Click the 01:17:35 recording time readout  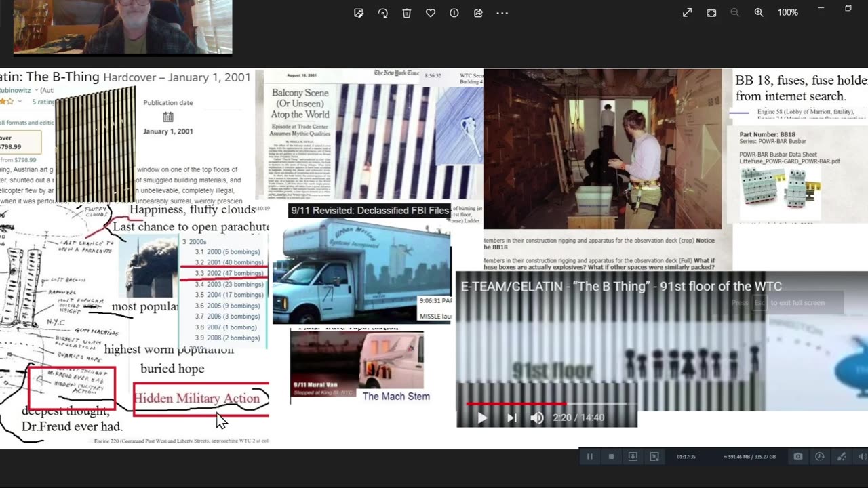pos(686,457)
